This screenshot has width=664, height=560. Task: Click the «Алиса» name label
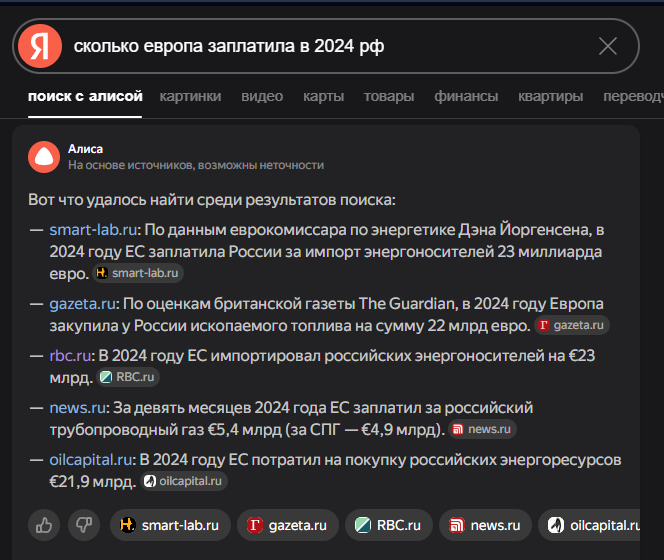pyautogui.click(x=85, y=149)
